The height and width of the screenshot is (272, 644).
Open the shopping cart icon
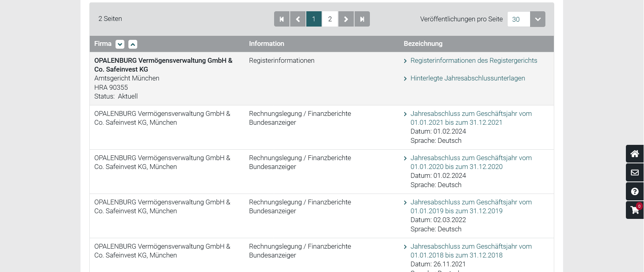[x=635, y=210]
